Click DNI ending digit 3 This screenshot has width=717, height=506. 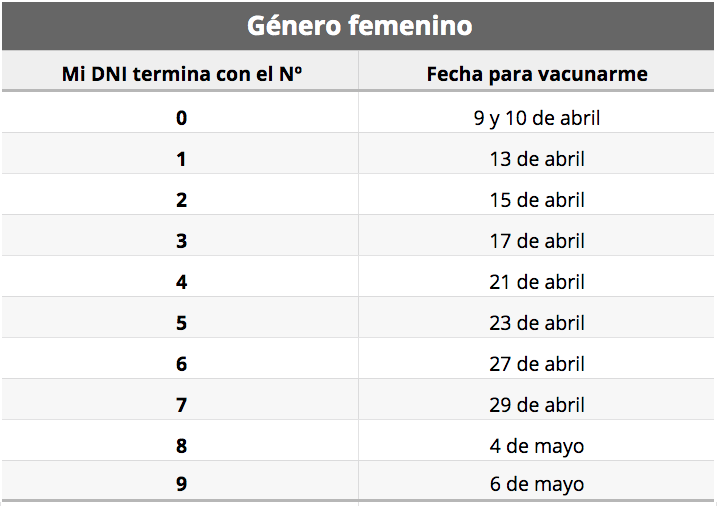(182, 241)
